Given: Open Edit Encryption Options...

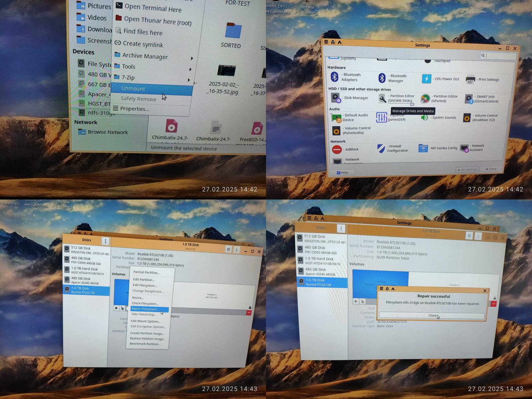Looking at the screenshot, I should (148, 327).
